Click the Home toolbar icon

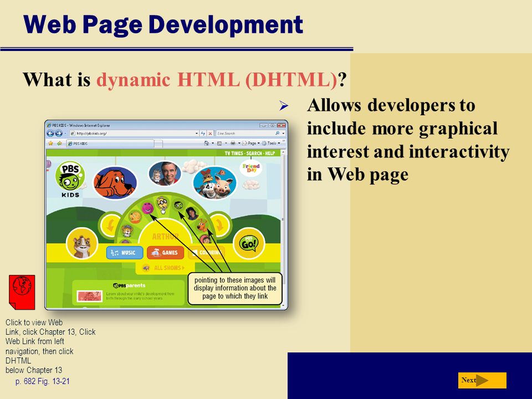(x=206, y=143)
